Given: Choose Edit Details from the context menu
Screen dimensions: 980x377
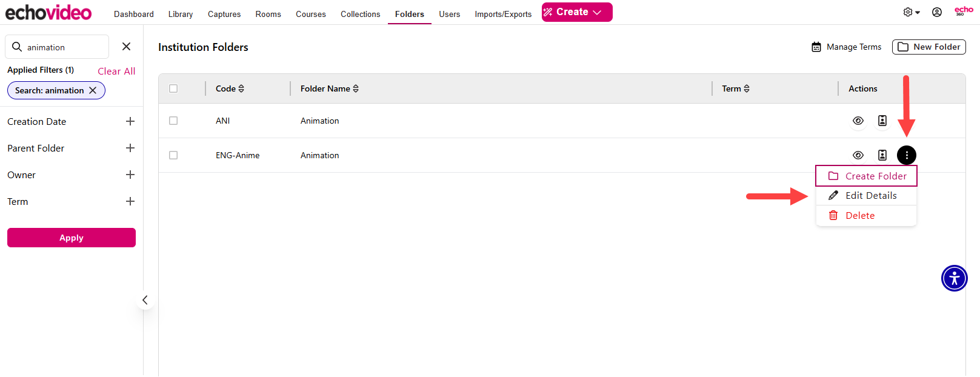Looking at the screenshot, I should [866, 195].
